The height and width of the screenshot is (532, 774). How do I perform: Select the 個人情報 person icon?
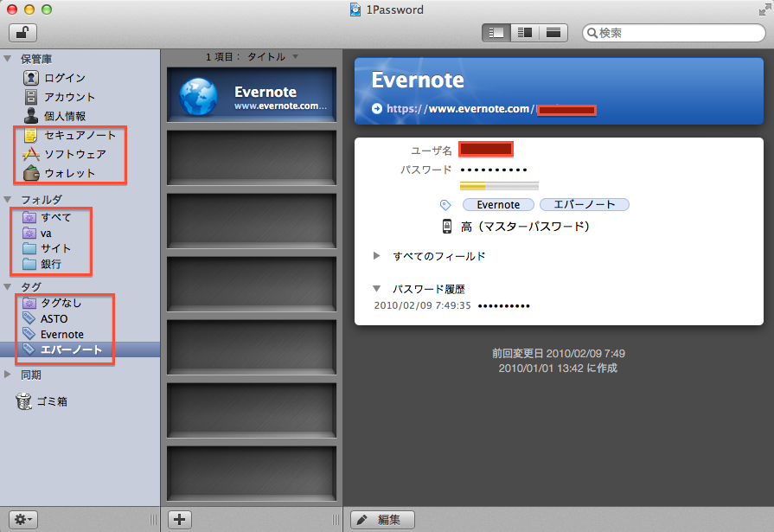[x=30, y=116]
